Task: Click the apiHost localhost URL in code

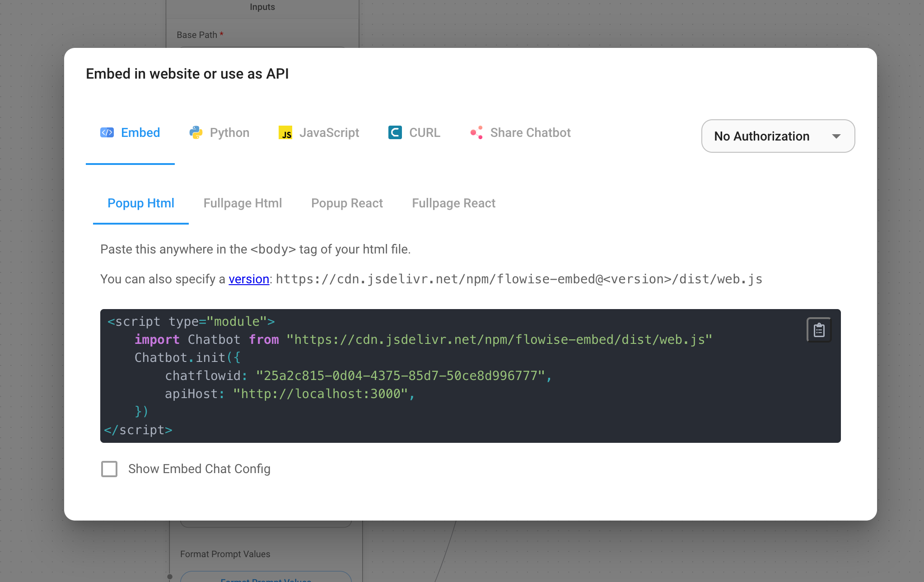Action: point(321,394)
